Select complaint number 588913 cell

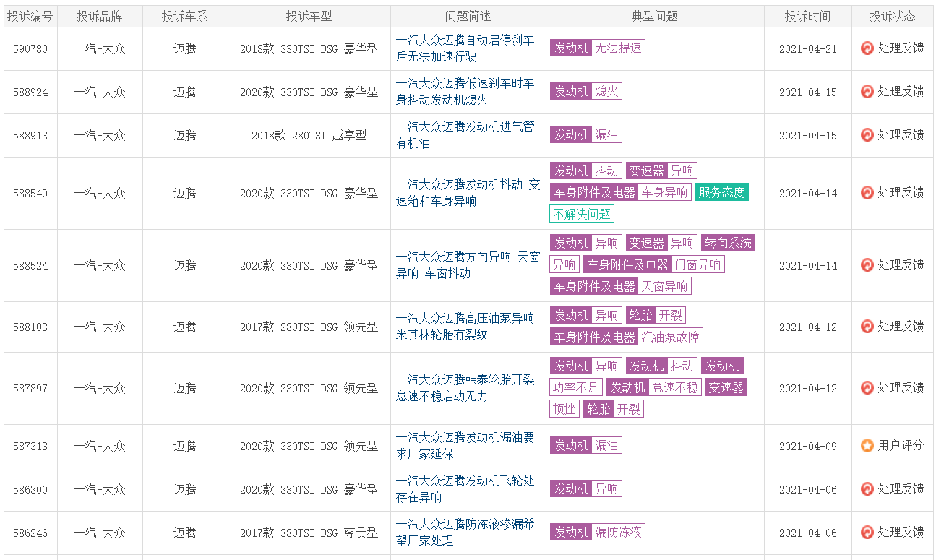[30, 135]
